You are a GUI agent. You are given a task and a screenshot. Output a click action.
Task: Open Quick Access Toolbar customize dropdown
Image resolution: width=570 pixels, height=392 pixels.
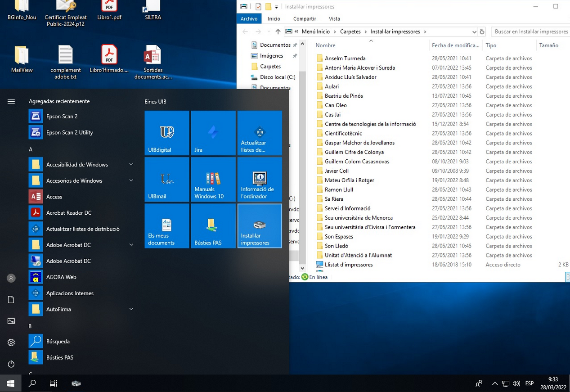(x=277, y=7)
